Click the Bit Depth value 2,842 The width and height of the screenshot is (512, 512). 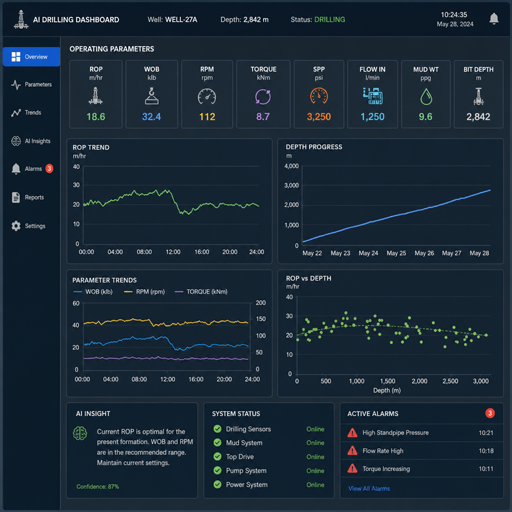(478, 117)
